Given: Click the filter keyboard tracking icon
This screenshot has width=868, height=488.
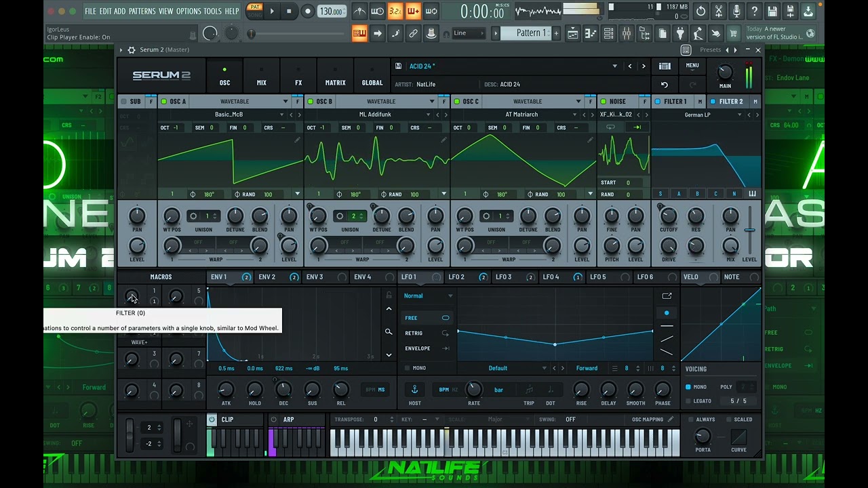Looking at the screenshot, I should pyautogui.click(x=752, y=194).
